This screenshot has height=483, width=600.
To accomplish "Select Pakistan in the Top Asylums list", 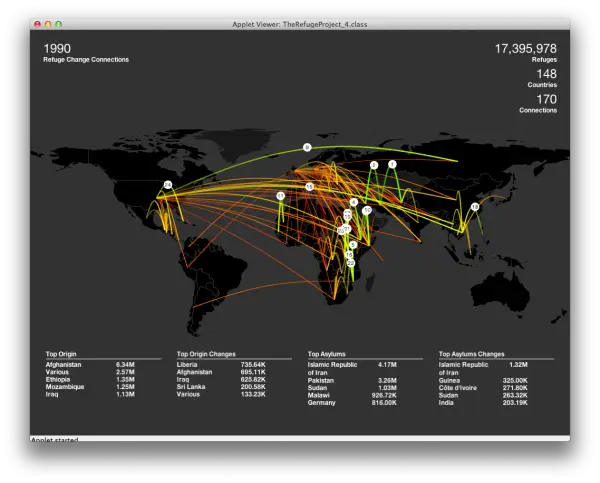I will 321,380.
